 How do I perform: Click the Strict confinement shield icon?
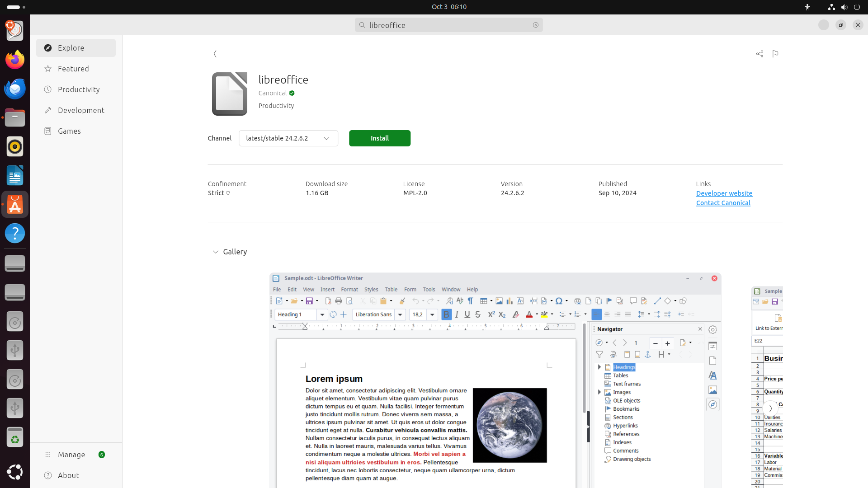point(228,193)
